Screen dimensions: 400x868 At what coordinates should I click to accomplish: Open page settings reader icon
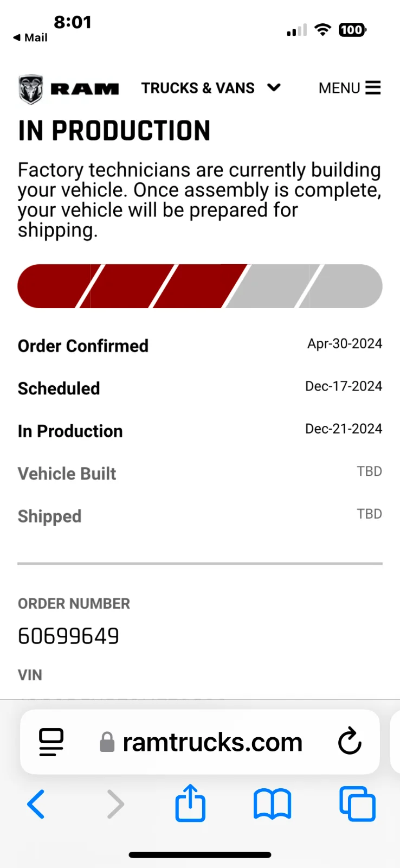tap(51, 742)
